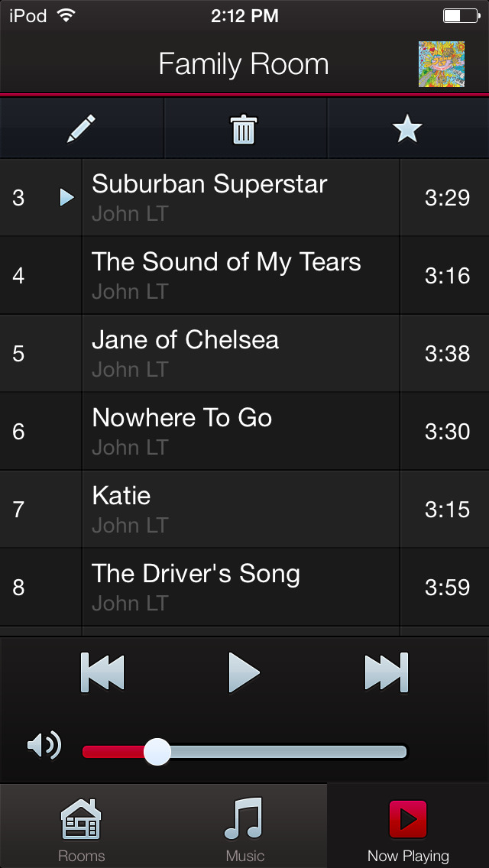Tap the now-playing arrow on track 3

pos(67,197)
